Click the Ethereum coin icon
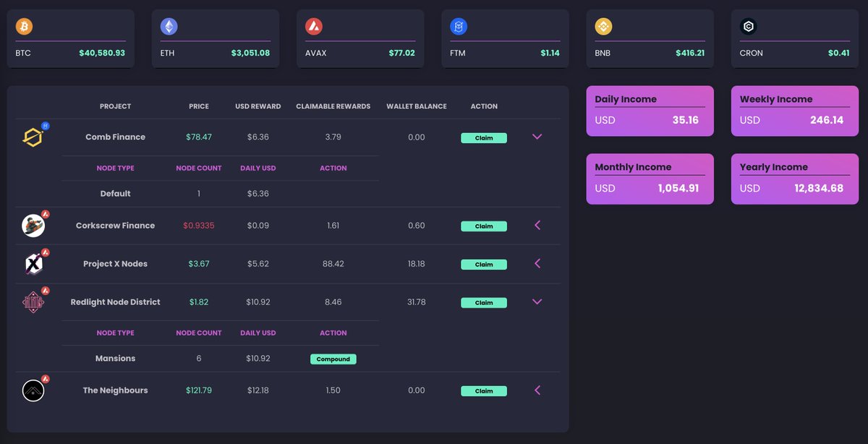 (169, 27)
